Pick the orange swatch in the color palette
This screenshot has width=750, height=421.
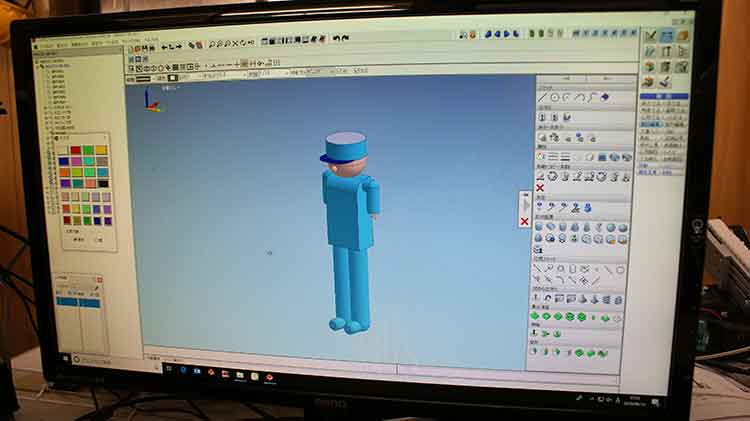pos(65,173)
